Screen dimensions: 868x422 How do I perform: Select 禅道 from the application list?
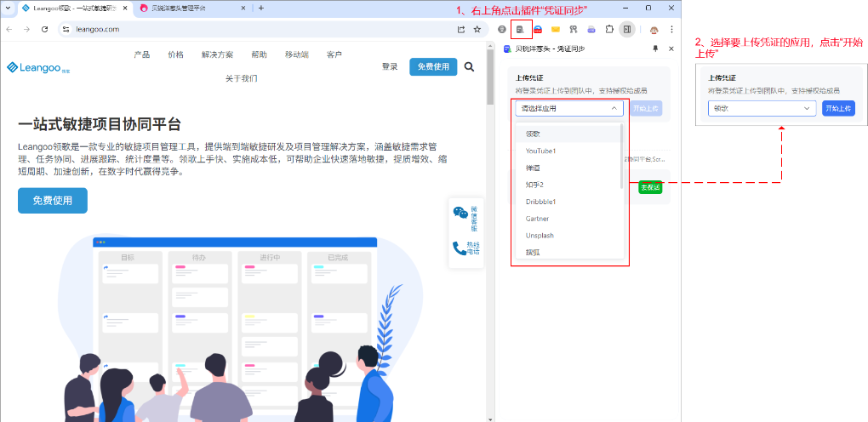point(568,168)
